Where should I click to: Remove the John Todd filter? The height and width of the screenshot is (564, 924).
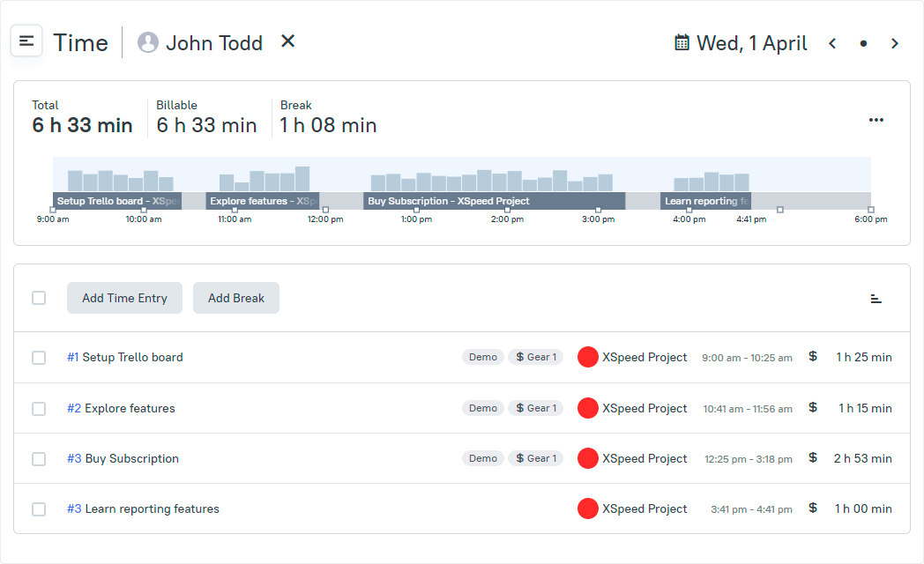(x=287, y=41)
